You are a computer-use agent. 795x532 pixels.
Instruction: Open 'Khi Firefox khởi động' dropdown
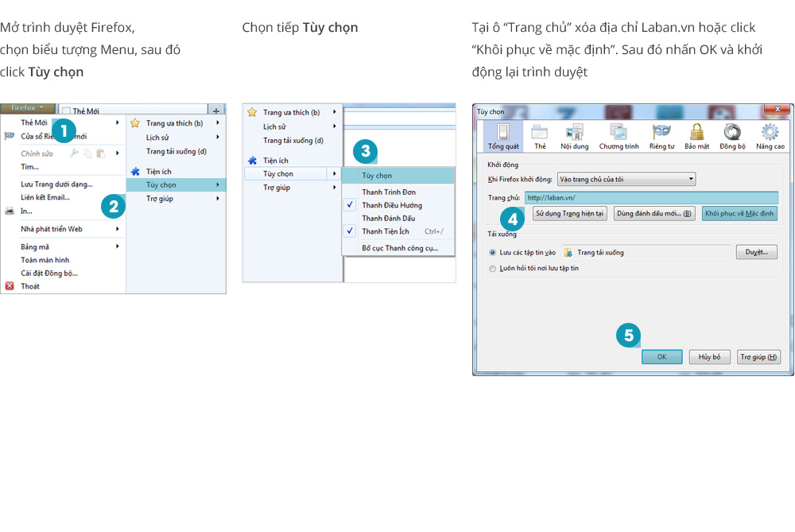pyautogui.click(x=626, y=180)
